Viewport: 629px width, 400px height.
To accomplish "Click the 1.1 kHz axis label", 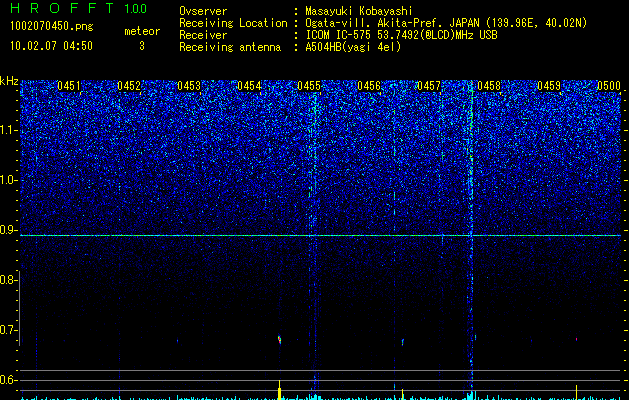I will point(8,130).
